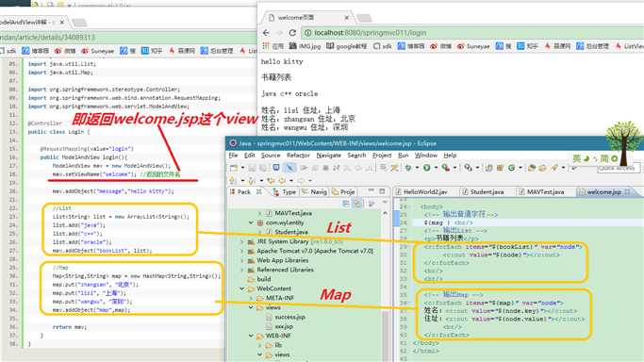The height and width of the screenshot is (362, 644).
Task: Click the xxx.jsp file icon in tree
Action: click(x=270, y=326)
